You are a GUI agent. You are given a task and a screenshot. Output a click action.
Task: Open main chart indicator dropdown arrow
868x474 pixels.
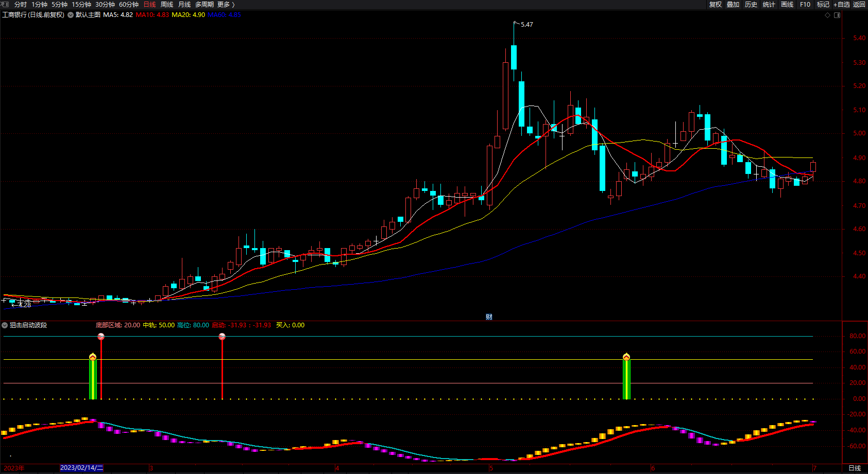pos(71,15)
